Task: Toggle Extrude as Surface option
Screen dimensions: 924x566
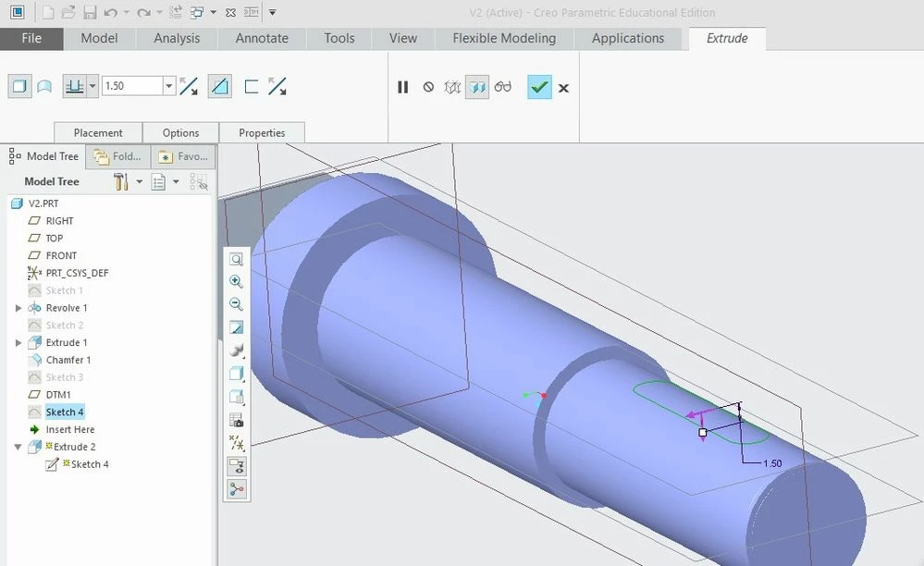Action: pos(44,87)
